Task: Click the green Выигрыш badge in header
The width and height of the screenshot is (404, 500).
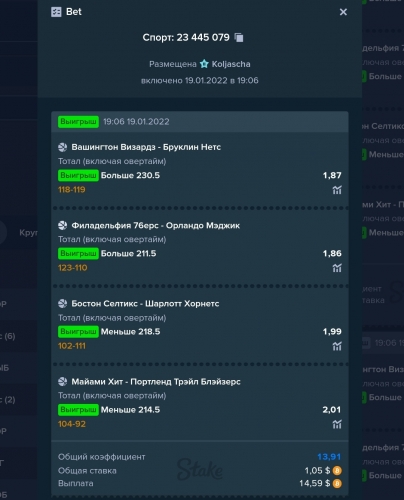Action: click(78, 122)
